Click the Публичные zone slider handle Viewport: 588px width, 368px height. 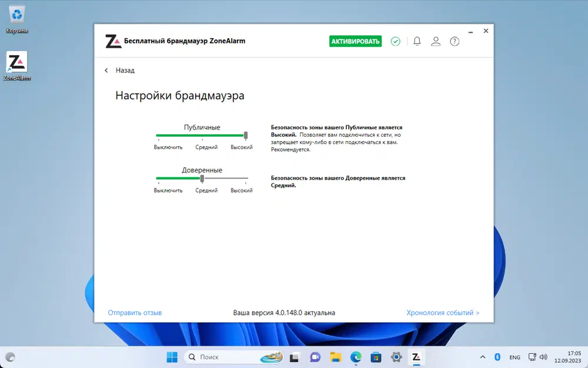click(x=246, y=135)
